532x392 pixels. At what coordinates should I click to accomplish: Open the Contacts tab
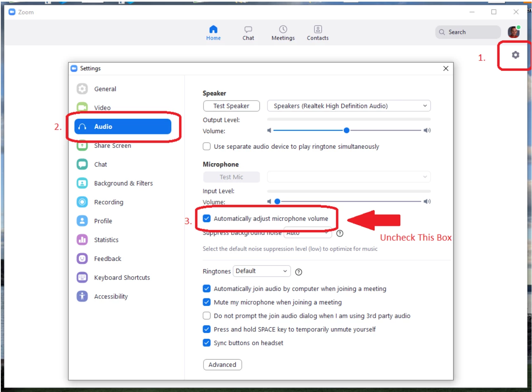tap(318, 33)
